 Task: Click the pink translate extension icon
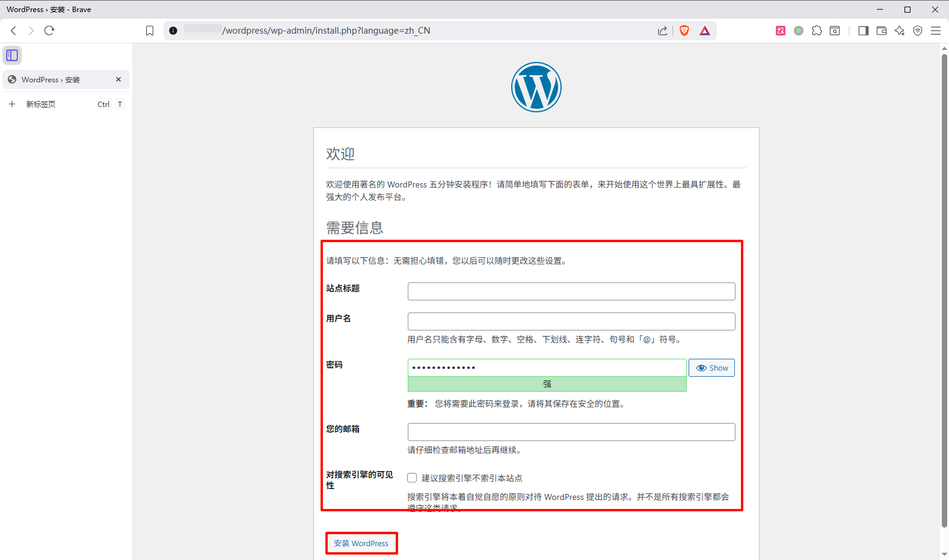[781, 31]
